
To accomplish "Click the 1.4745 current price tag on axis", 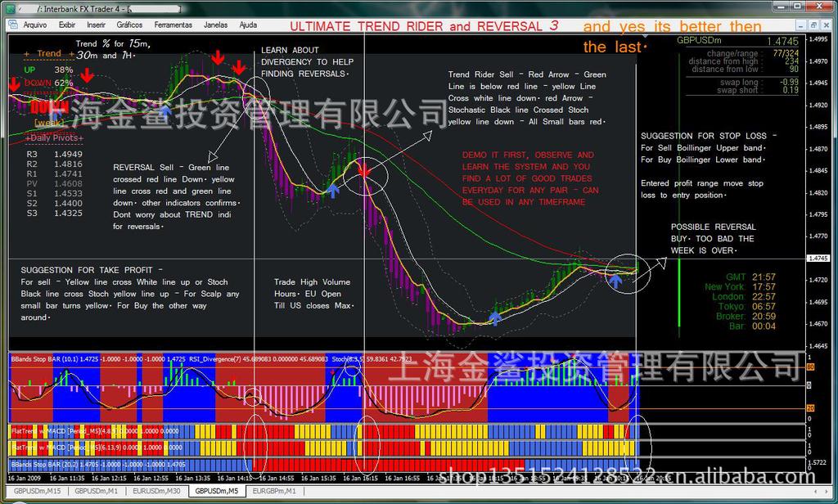I will [818, 259].
